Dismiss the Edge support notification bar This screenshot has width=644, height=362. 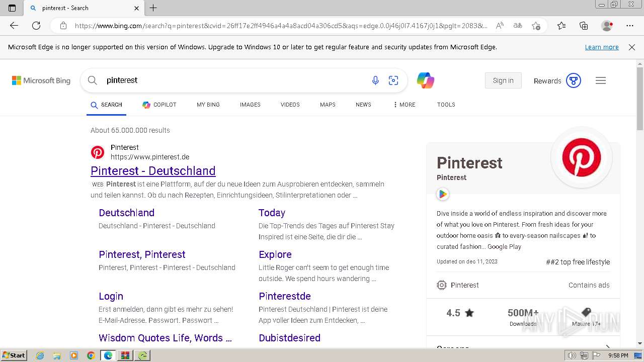(632, 47)
